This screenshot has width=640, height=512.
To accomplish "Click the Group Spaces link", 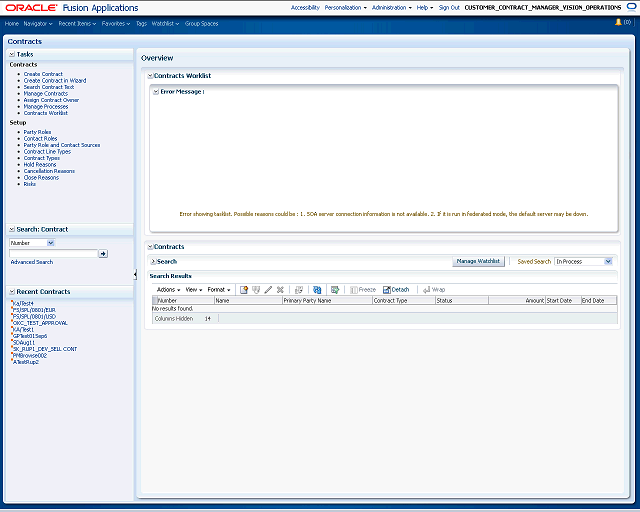I will tap(201, 24).
